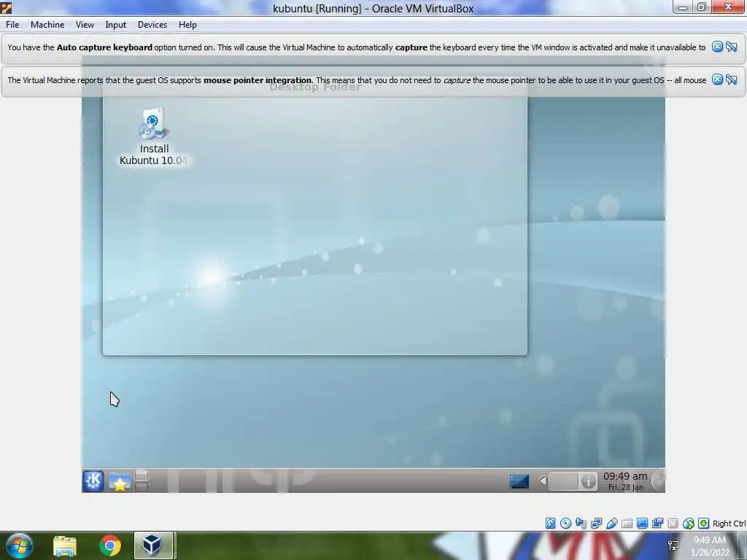Open the Install Kubuntu 10.04 desktop icon
747x560 pixels.
(x=153, y=136)
